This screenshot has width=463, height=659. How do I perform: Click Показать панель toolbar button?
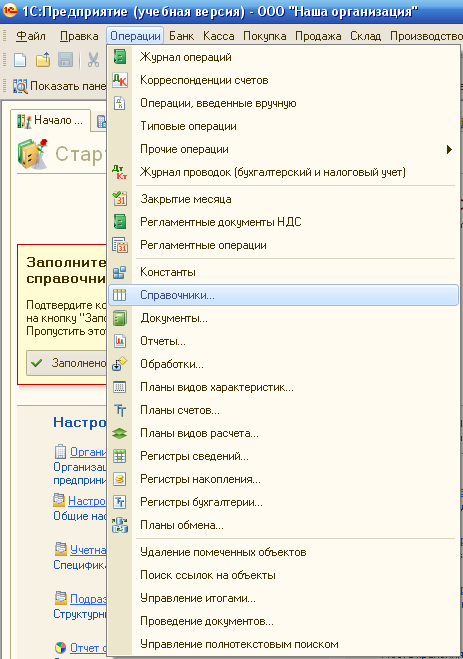click(x=59, y=86)
